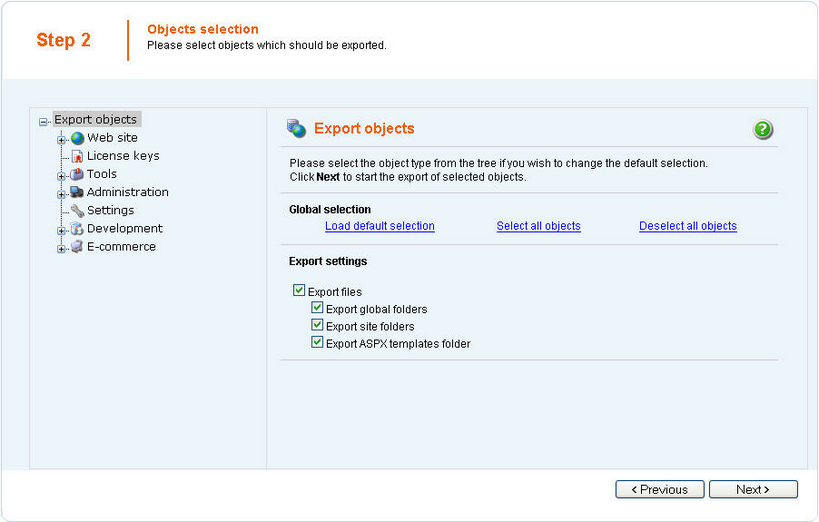Toggle Export site folders checkbox
This screenshot has height=522, width=819.
coord(317,324)
